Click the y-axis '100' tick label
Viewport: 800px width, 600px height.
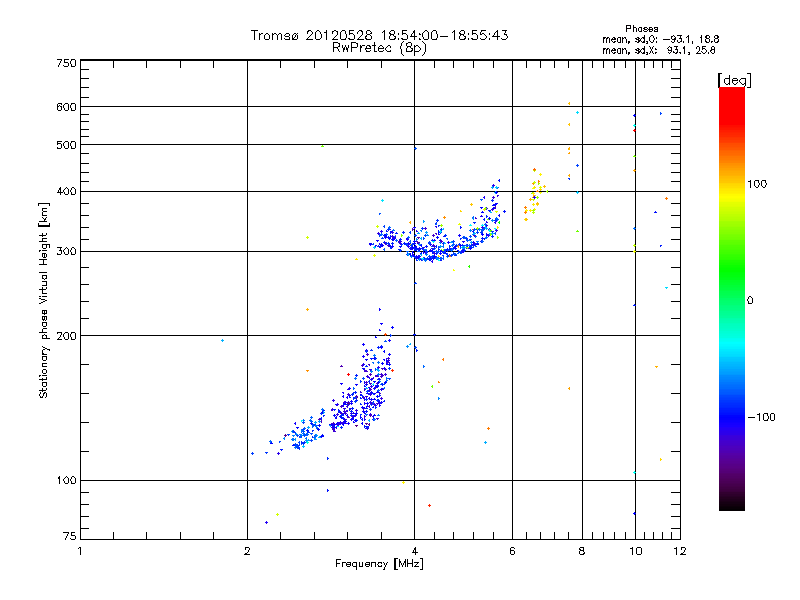click(x=66, y=481)
